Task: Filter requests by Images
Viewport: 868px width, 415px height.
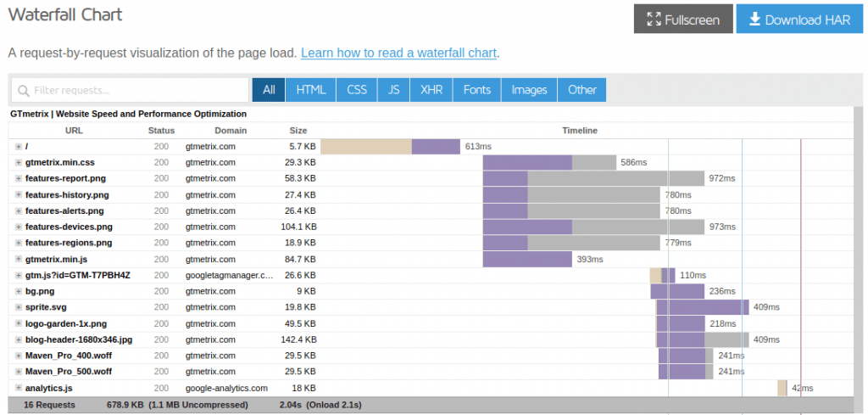Action: pos(529,90)
